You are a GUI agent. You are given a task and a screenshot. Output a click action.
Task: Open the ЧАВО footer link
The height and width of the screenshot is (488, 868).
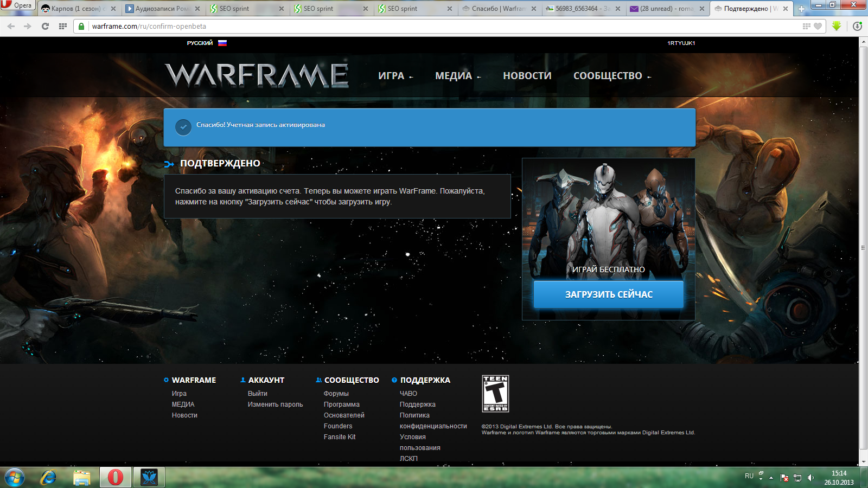[x=409, y=394]
